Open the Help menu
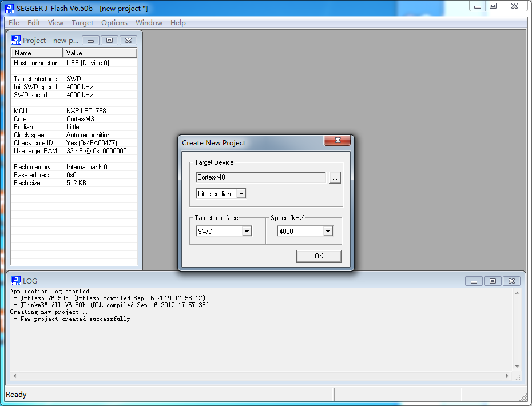 (178, 23)
